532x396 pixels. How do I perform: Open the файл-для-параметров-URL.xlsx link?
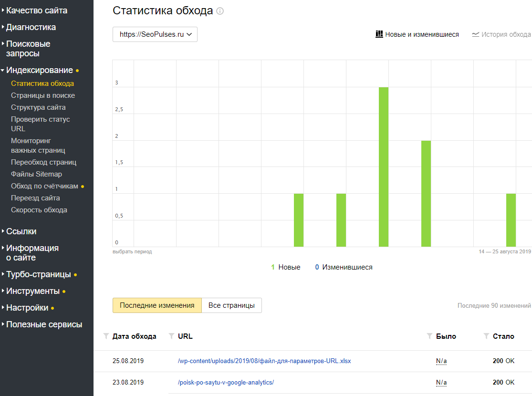pyautogui.click(x=264, y=361)
